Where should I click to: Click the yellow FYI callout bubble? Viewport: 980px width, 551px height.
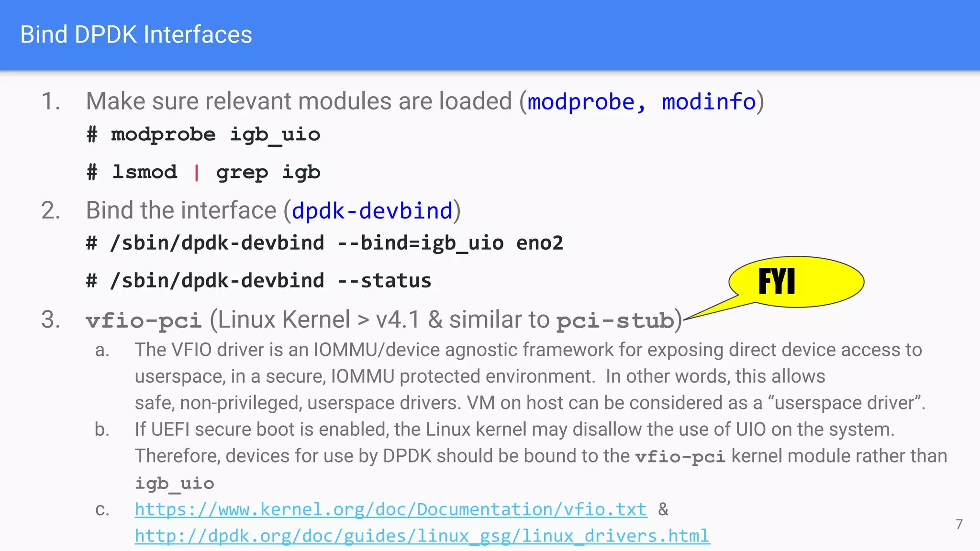(x=796, y=282)
